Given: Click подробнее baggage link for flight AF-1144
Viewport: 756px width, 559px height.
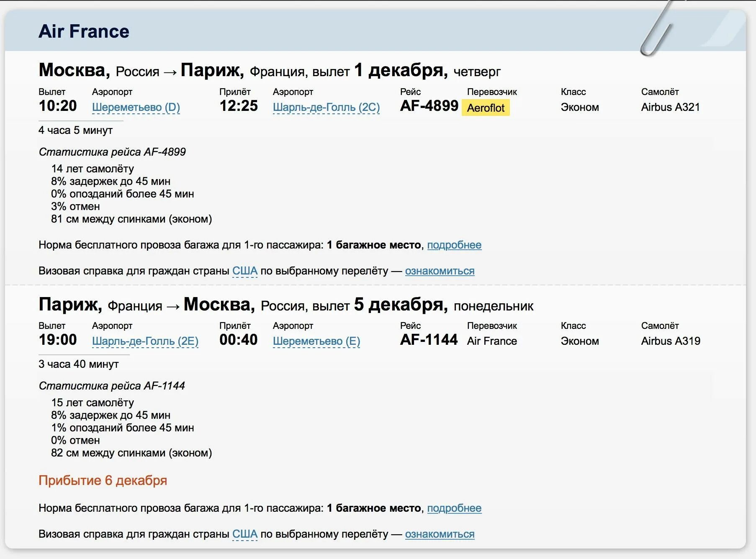Looking at the screenshot, I should [454, 508].
